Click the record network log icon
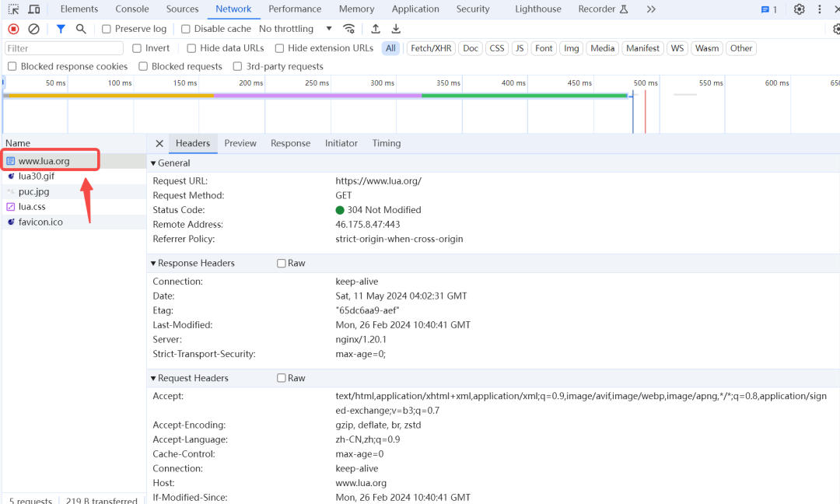This screenshot has width=840, height=504. [13, 29]
